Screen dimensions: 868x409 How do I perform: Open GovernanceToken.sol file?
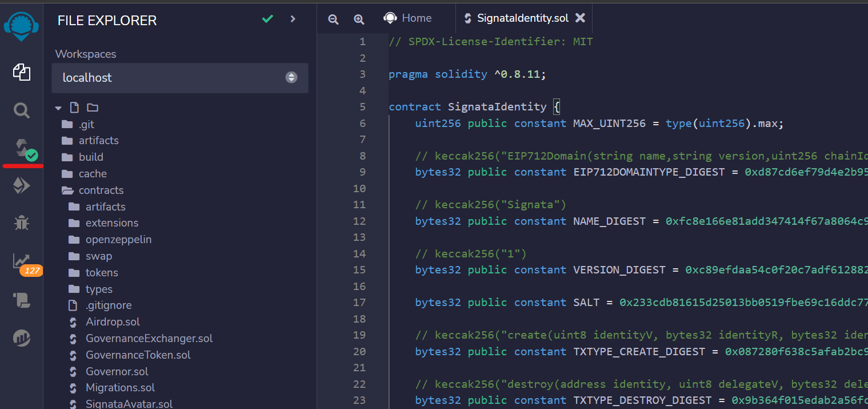(x=138, y=355)
